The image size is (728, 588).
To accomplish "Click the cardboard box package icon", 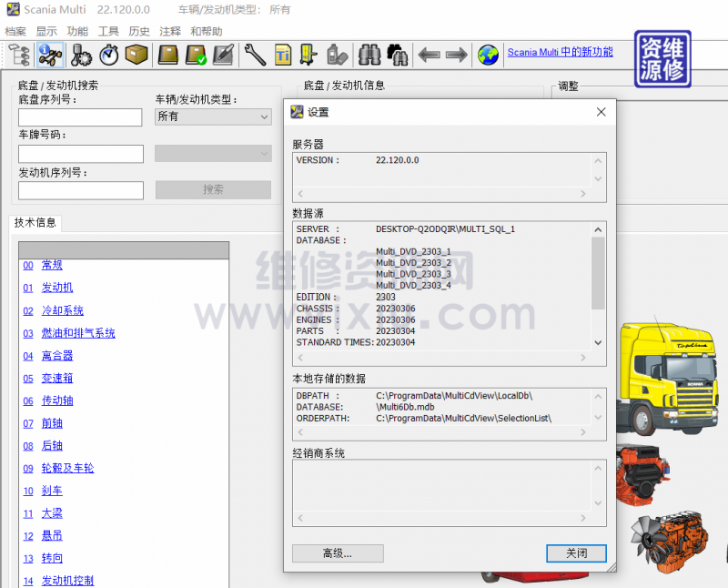I will [136, 55].
